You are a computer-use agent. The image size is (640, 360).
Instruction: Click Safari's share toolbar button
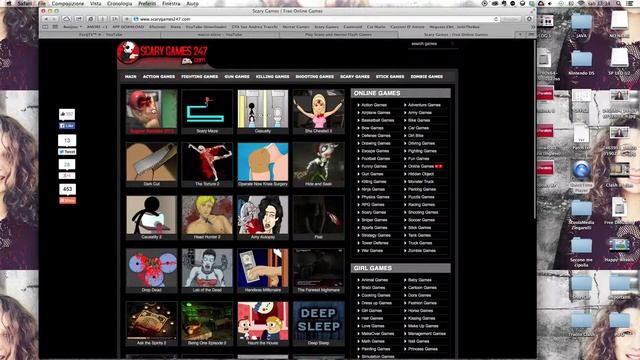[79, 19]
